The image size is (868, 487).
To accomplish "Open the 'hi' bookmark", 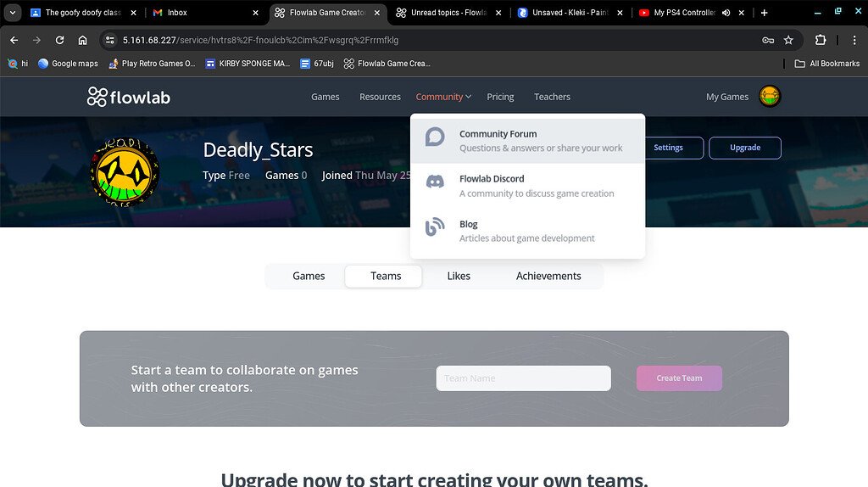I will (x=19, y=64).
